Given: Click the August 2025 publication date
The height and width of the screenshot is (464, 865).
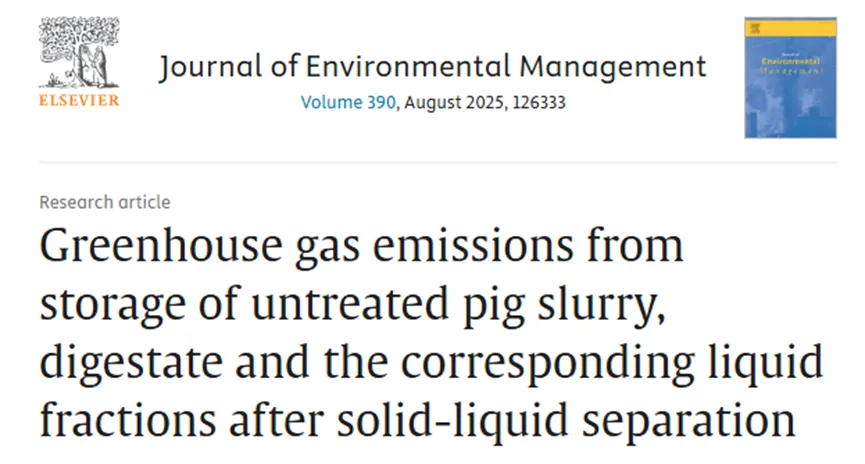Looking at the screenshot, I should 455,103.
